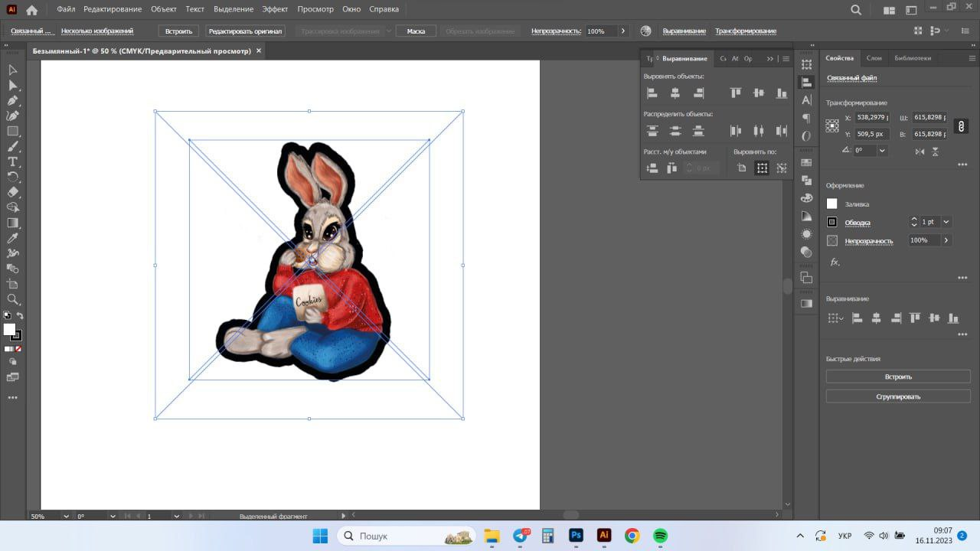Screen dimensions: 980x551
Task: Open the Character panel icon in the dock
Action: (x=806, y=100)
